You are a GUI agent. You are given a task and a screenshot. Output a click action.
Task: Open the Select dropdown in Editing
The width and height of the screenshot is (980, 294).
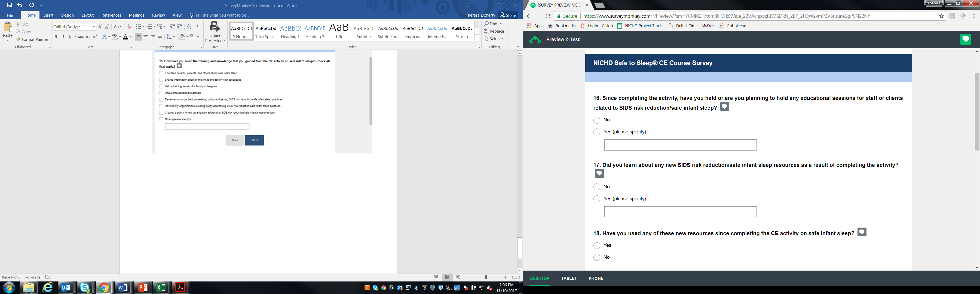point(494,38)
